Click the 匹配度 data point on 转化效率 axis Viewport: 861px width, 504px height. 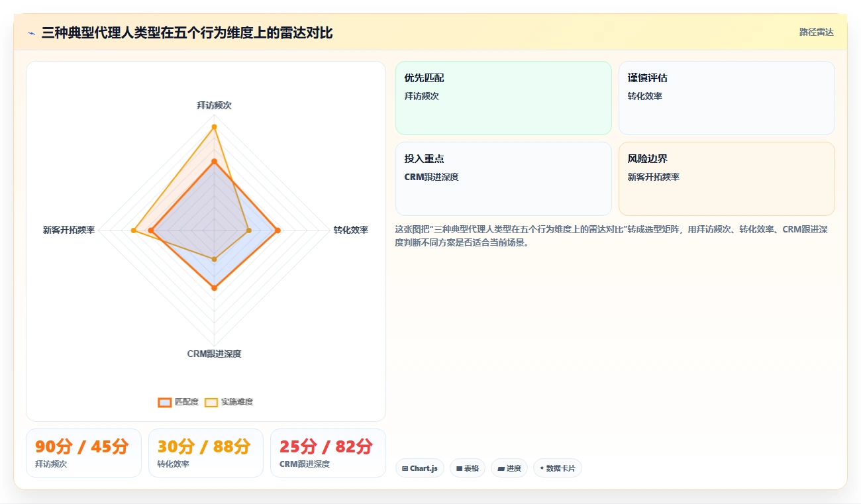[278, 230]
